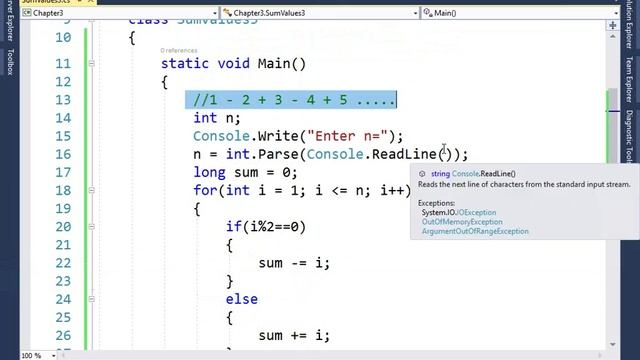Viewport: 640px width, 360px height.
Task: Collapse the if block outline on line 20
Action: pos(91,227)
